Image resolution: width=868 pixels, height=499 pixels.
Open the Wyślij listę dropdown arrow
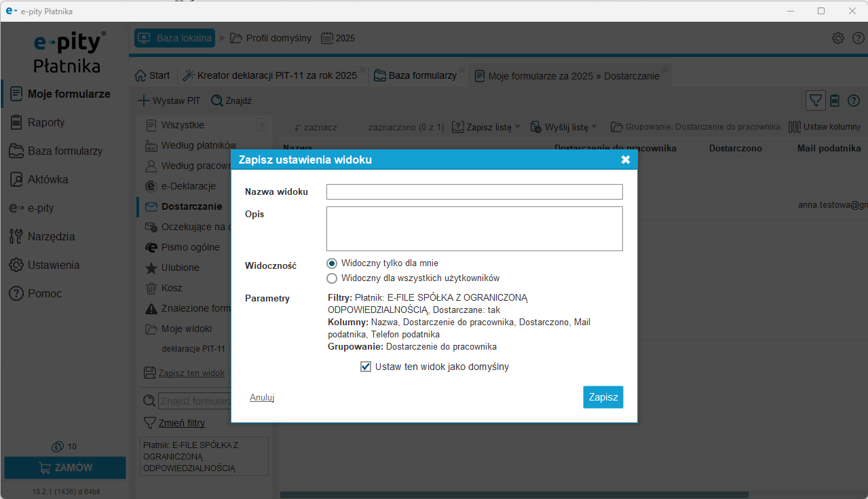pyautogui.click(x=594, y=127)
